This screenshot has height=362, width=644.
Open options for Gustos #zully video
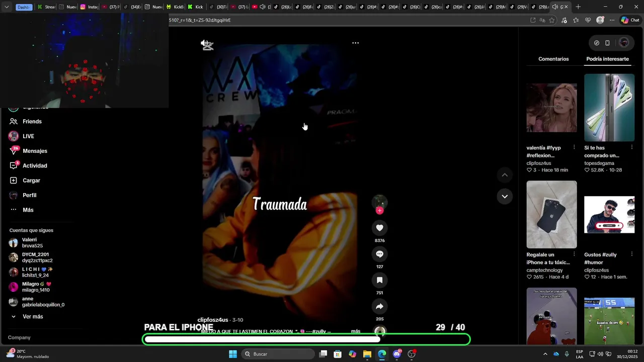pos(631,254)
